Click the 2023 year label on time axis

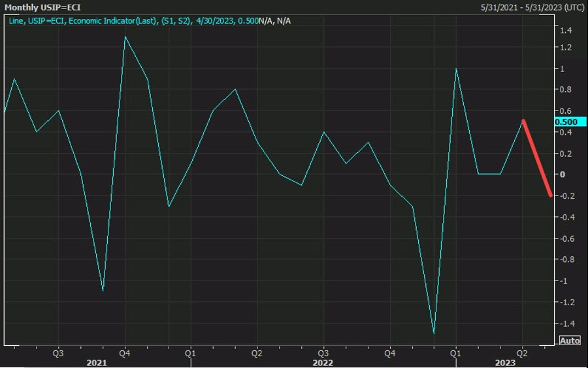click(x=505, y=363)
